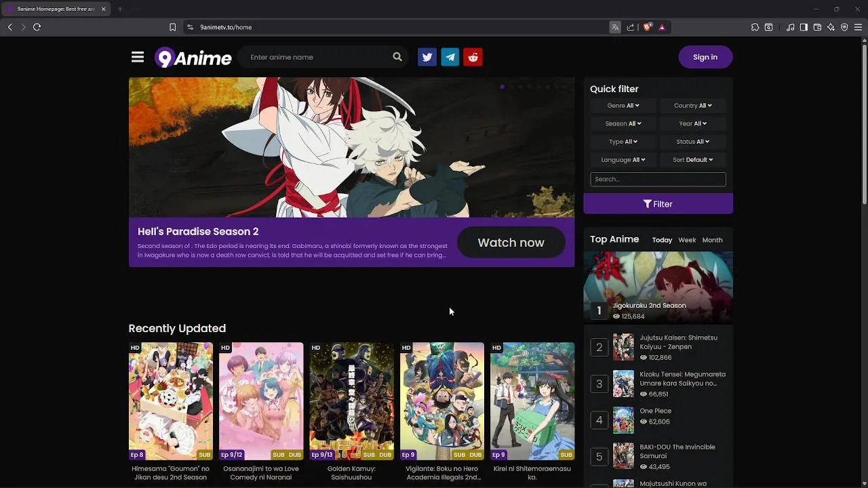Screen dimensions: 868x488
Task: Open the Brave VPN shield icon
Action: [x=844, y=27]
